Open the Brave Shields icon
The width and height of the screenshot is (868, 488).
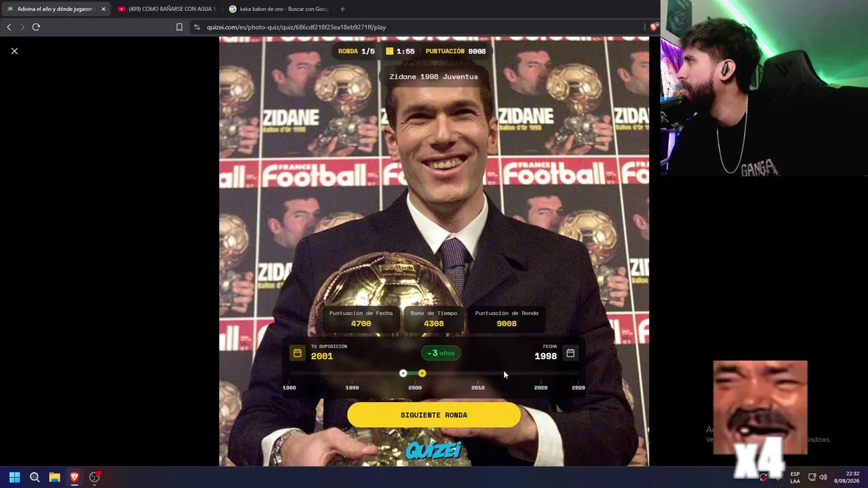[x=654, y=27]
